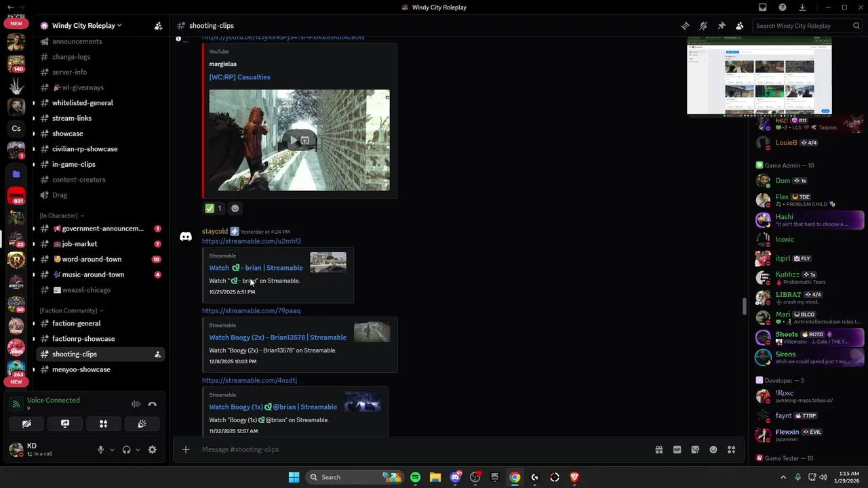The height and width of the screenshot is (488, 868).
Task: Click the green download update icon
Action: tap(802, 7)
